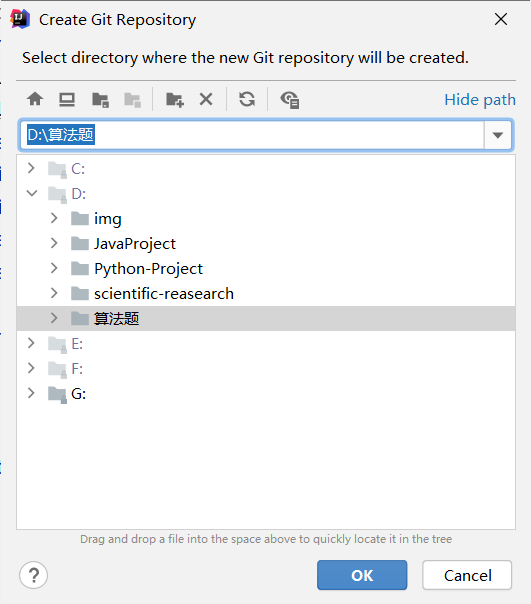Expand the E: drive node
Viewport: 531px width, 604px height.
point(31,343)
